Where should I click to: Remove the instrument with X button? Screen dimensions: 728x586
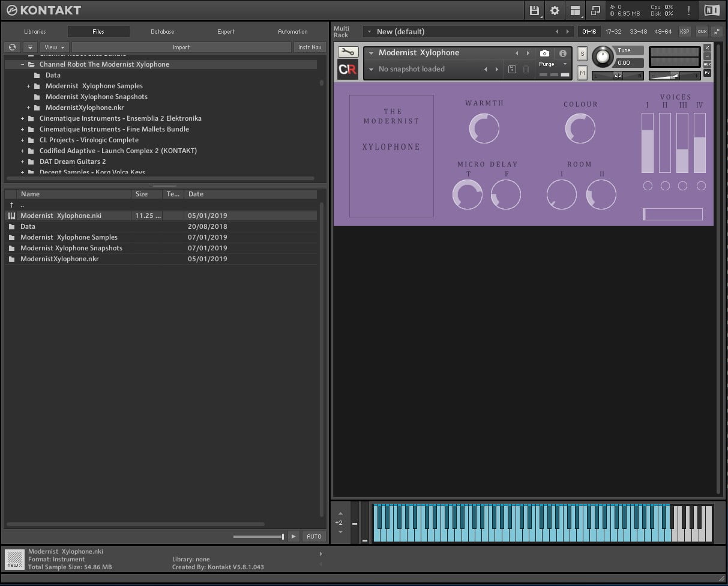point(708,47)
